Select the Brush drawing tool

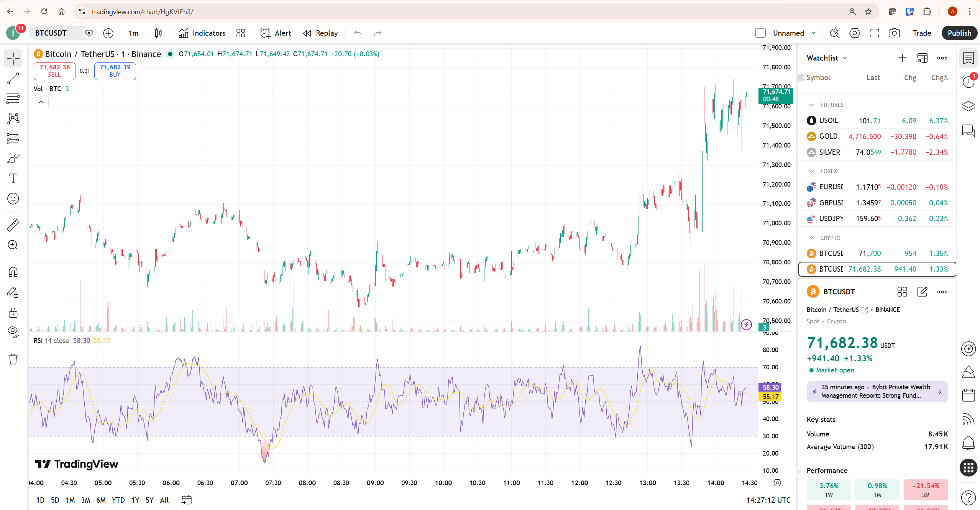(13, 158)
